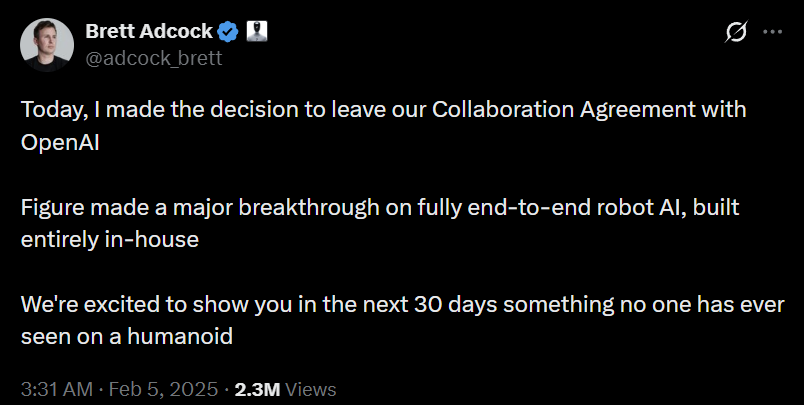Click the Views label
This screenshot has width=804, height=405.
click(x=312, y=389)
